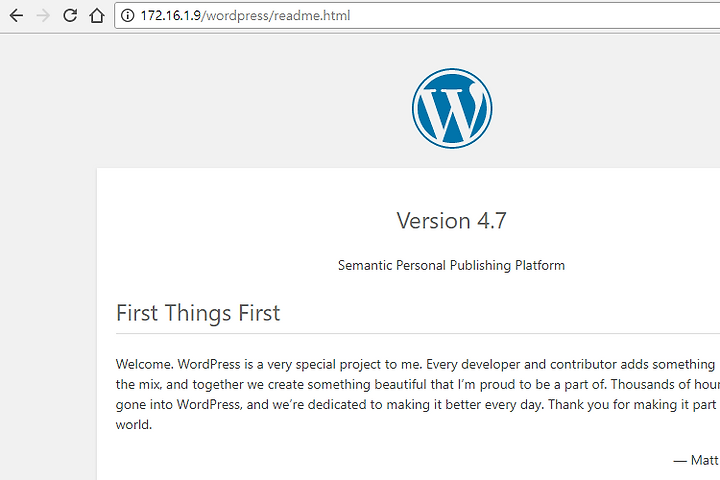Select the First Things First heading
Image resolution: width=720 pixels, height=480 pixels.
point(198,313)
